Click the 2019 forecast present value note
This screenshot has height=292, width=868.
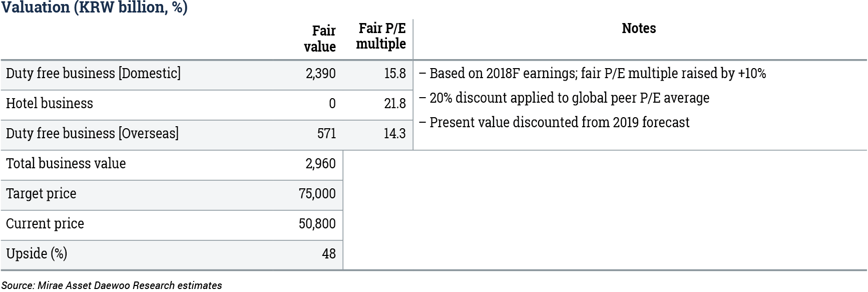pyautogui.click(x=554, y=122)
